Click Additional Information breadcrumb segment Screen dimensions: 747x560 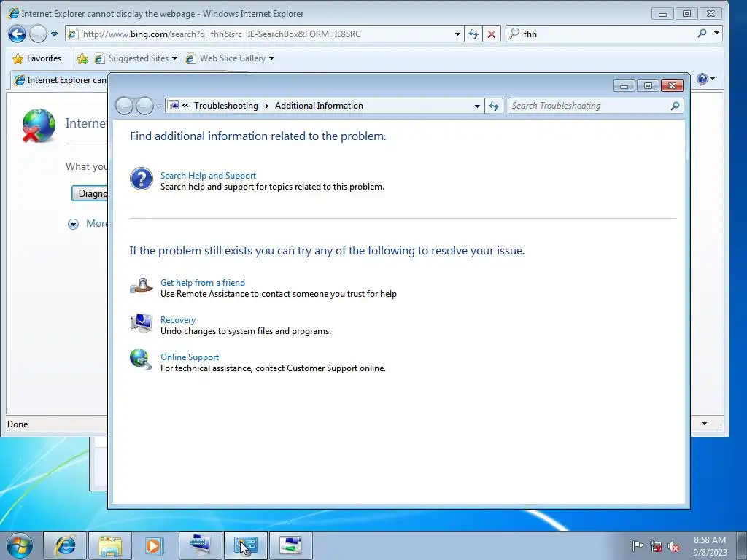point(319,106)
